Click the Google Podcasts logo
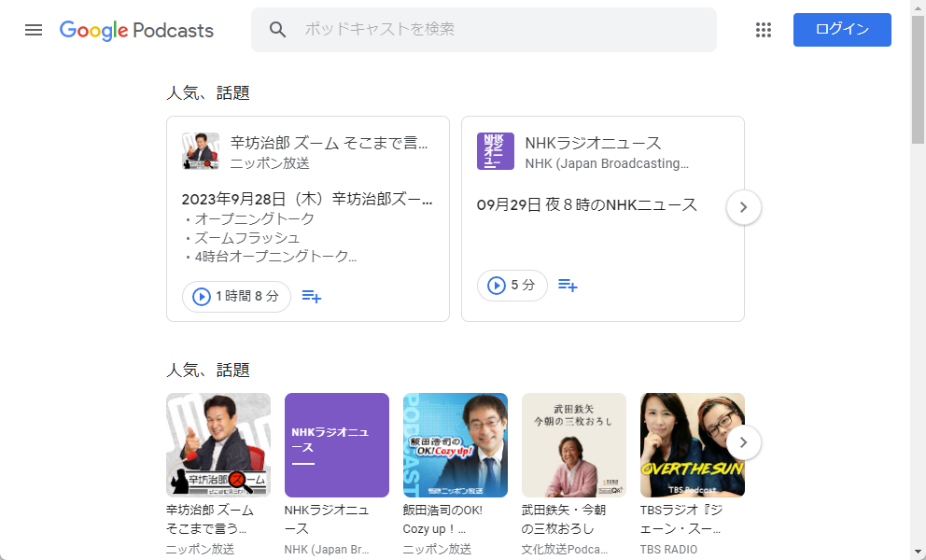926x560 pixels. [136, 30]
